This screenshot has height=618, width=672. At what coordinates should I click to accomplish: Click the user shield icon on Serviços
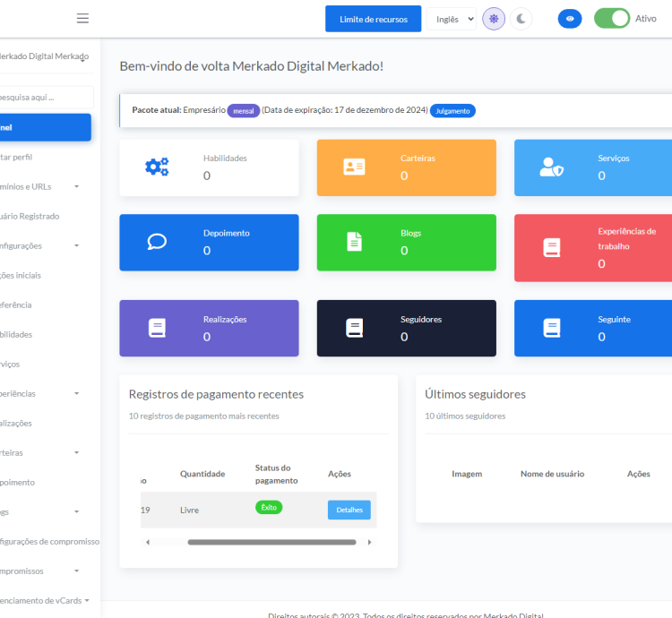pos(551,167)
